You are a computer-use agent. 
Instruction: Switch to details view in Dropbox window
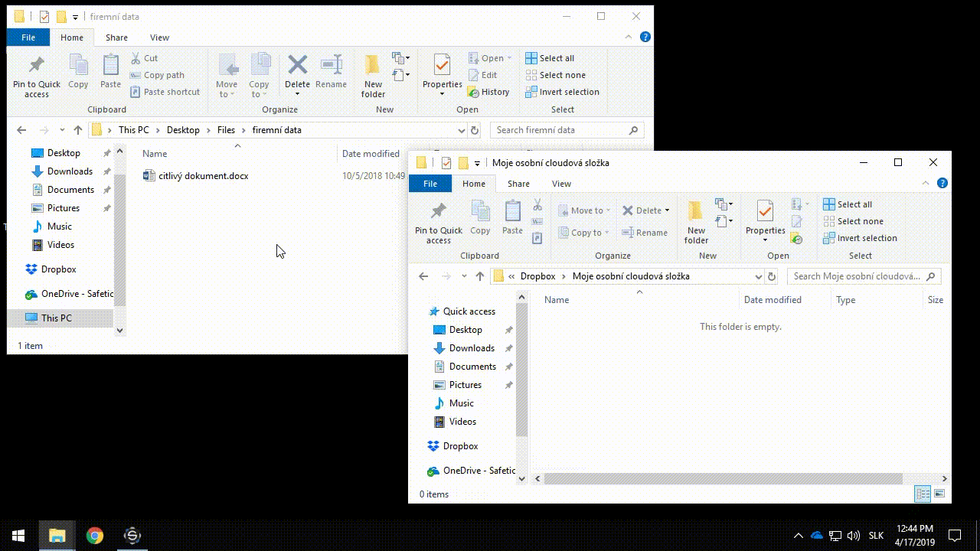[x=923, y=494]
